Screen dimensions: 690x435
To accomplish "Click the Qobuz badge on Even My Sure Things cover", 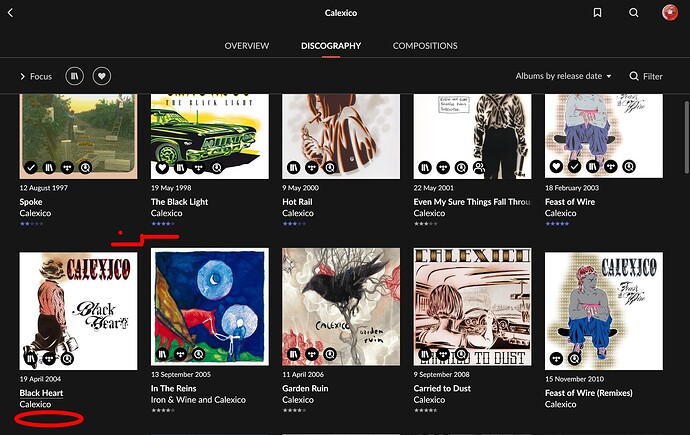I will tap(461, 167).
